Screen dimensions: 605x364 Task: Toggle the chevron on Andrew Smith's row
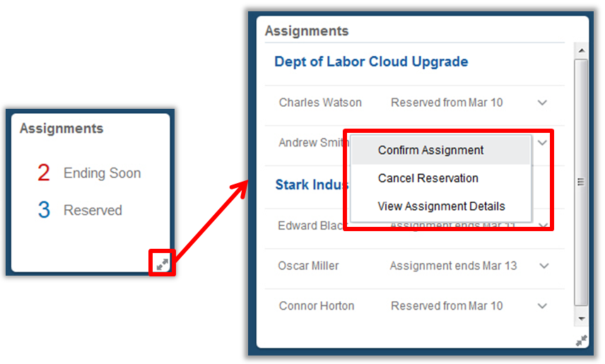pos(542,142)
